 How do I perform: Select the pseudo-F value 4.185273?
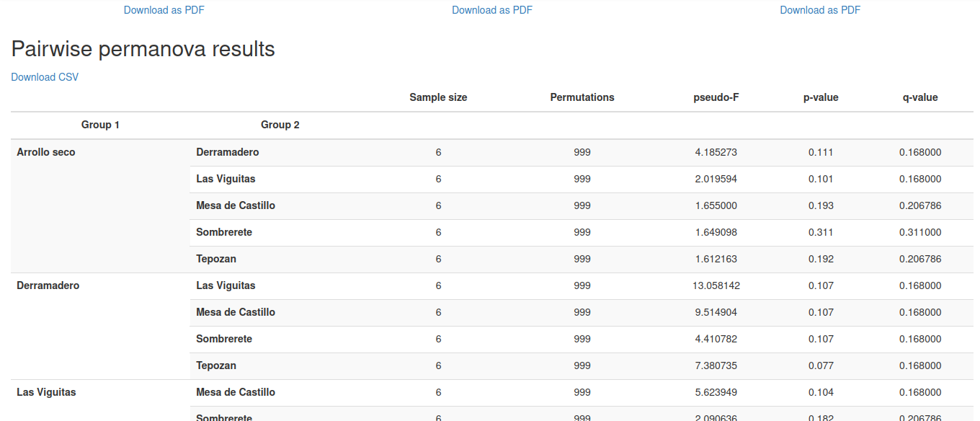point(716,152)
